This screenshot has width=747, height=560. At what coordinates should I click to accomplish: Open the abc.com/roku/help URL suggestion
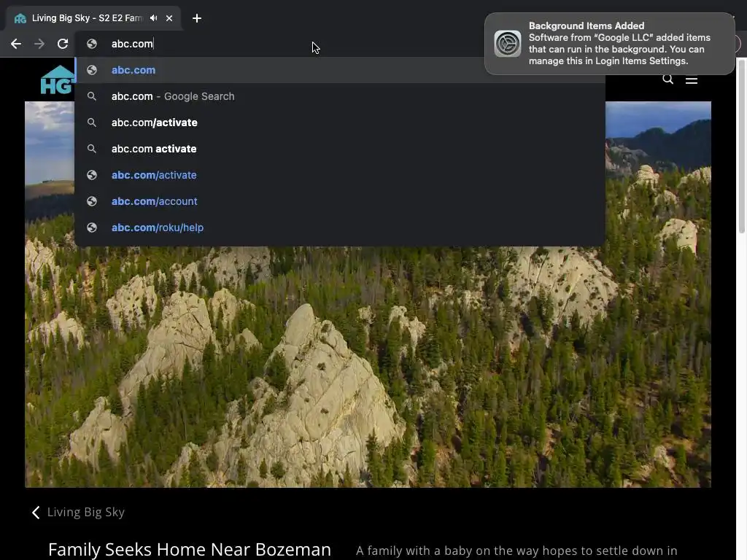coord(340,227)
